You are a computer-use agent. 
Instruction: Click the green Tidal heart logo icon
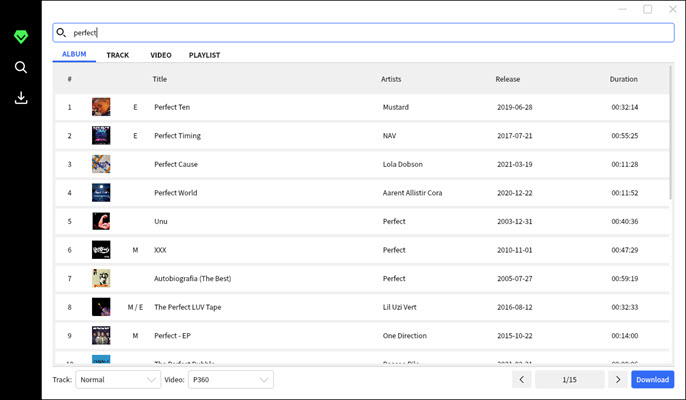coord(21,36)
